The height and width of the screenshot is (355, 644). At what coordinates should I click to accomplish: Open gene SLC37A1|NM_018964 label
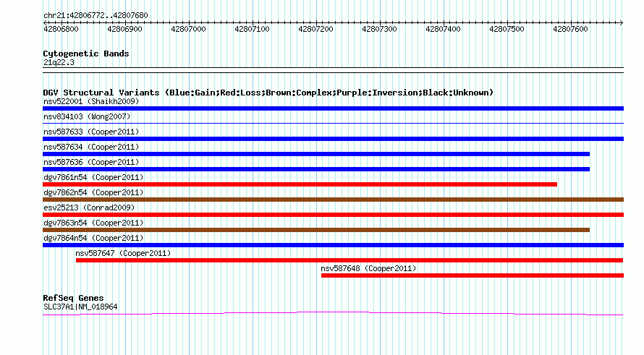coord(80,307)
